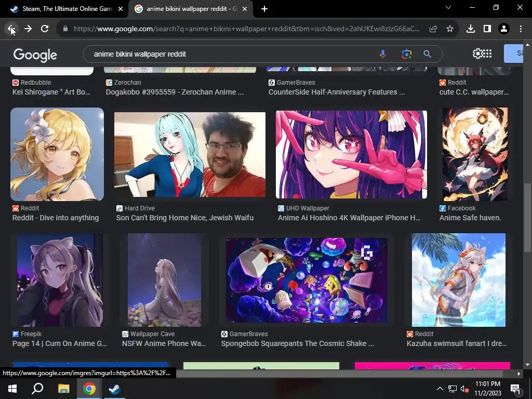
Task: Open the Google apps grid
Action: (x=487, y=54)
